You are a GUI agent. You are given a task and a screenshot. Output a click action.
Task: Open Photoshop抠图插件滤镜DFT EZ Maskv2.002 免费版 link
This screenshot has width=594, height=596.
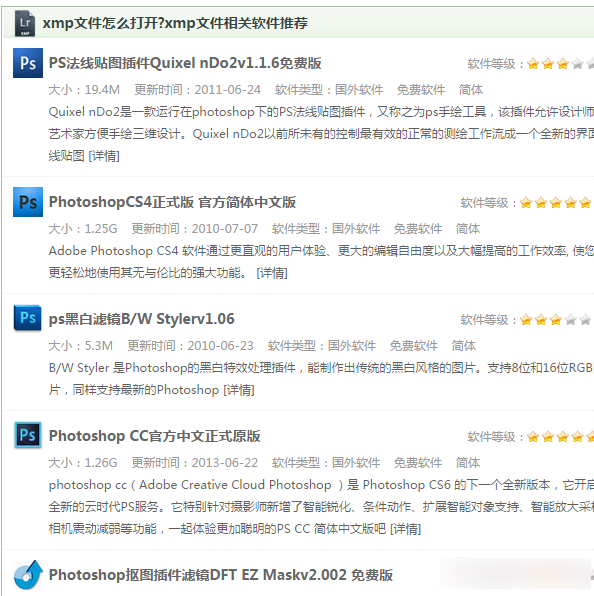click(x=220, y=575)
